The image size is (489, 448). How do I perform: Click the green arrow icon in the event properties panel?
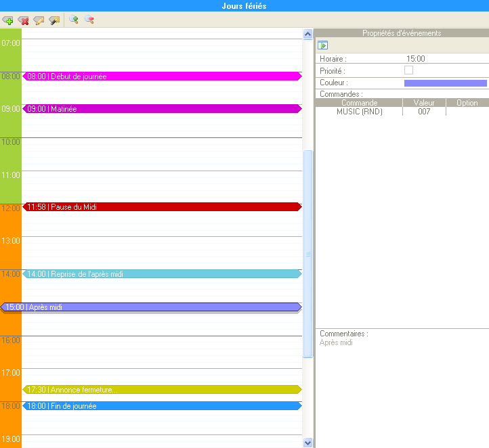[322, 45]
